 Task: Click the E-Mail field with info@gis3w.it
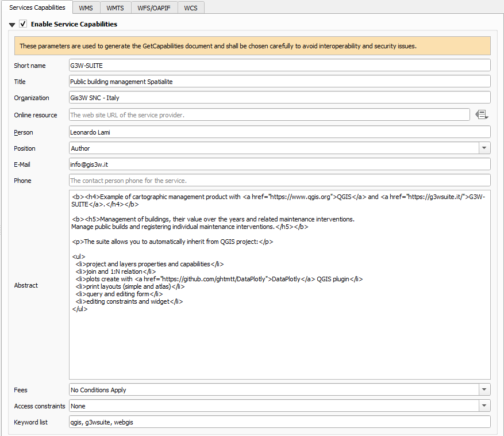[x=280, y=165]
